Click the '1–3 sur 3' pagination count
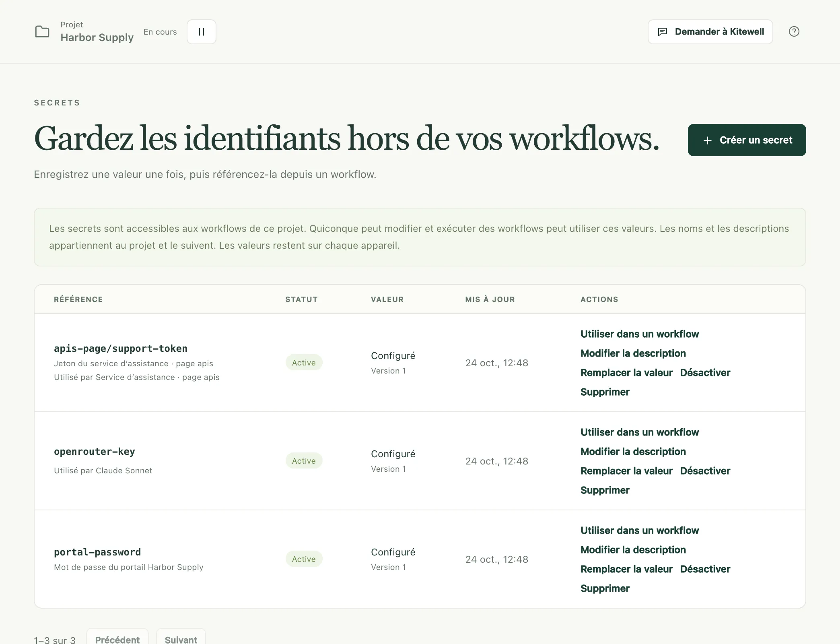The width and height of the screenshot is (840, 644). (55, 640)
